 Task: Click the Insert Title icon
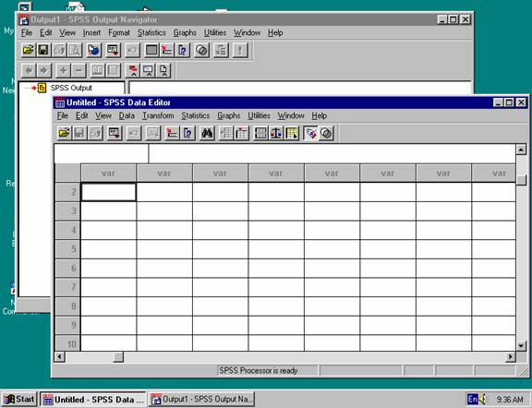[x=149, y=70]
